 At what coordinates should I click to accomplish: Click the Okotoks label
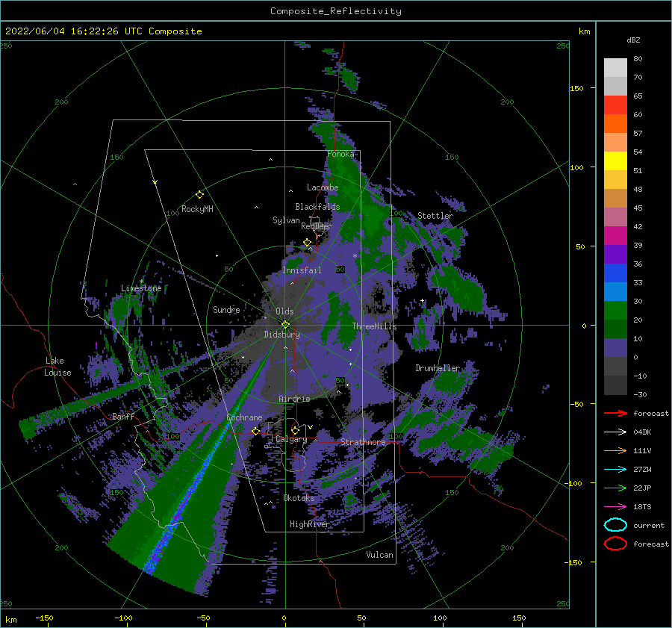[298, 498]
